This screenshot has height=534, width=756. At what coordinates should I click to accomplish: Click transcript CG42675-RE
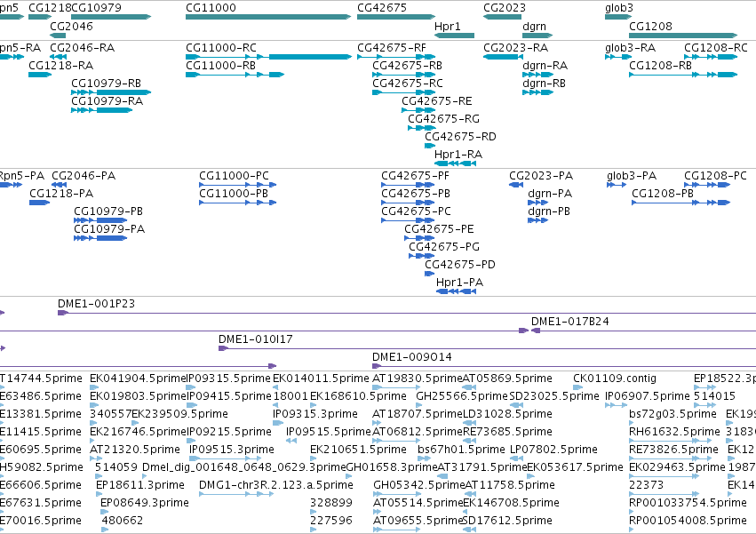[x=437, y=101]
